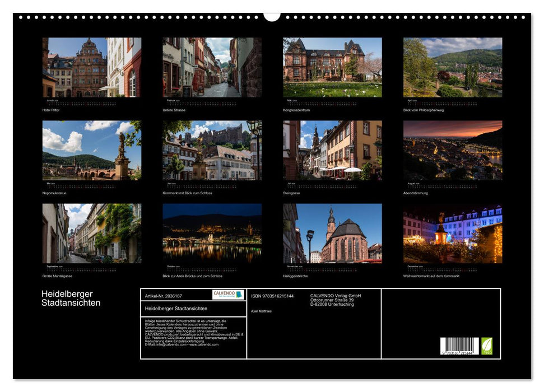544x392 pixels.
Task: Click the author name Axel Matthies
Action: coord(261,311)
